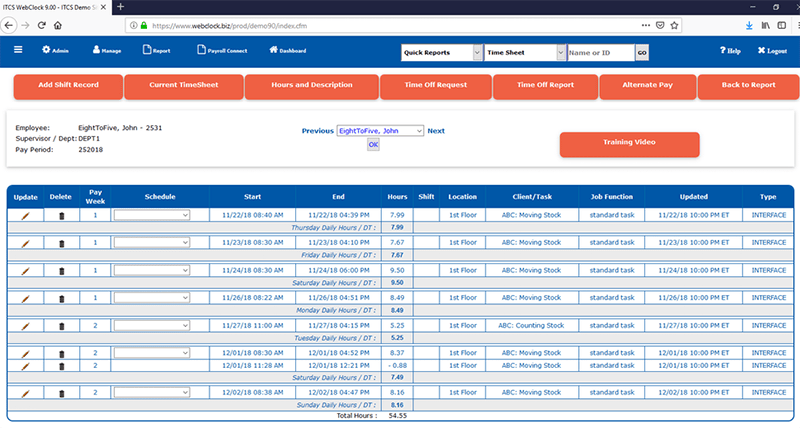Delete the 12/01/18 11:28 AM shift

(x=62, y=366)
